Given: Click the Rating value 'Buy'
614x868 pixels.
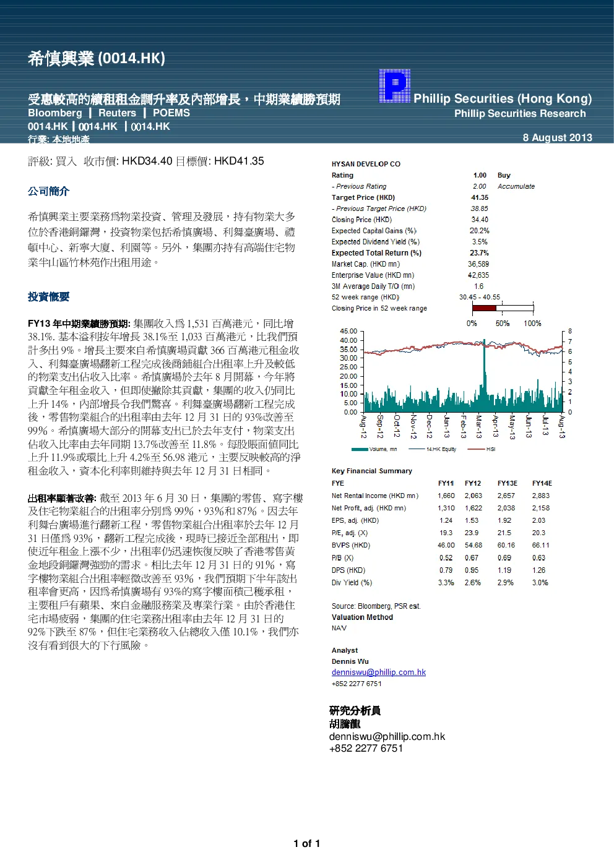Looking at the screenshot, I should [504, 175].
